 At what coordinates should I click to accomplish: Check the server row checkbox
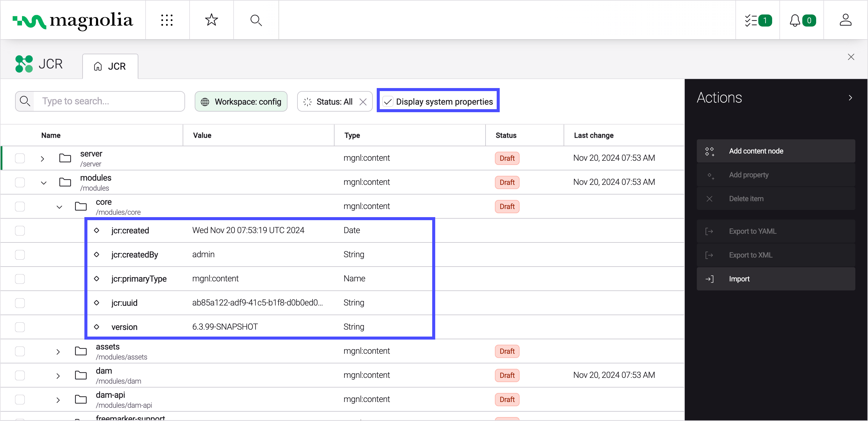[x=20, y=158]
